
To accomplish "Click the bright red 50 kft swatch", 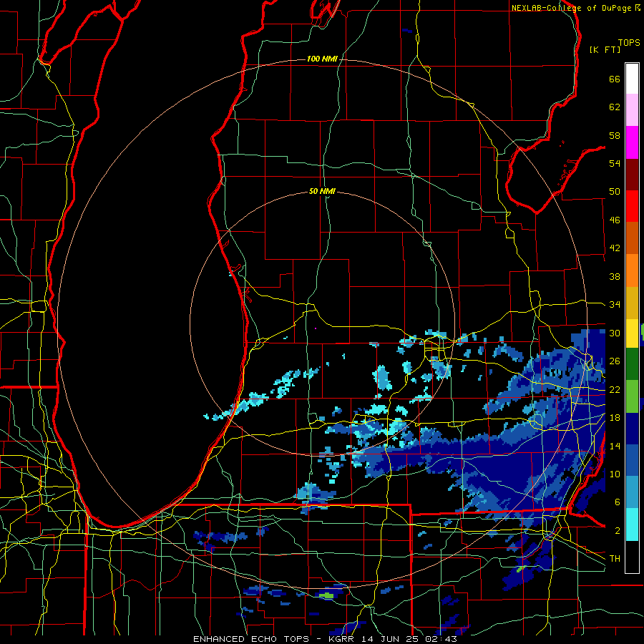I will (x=632, y=207).
